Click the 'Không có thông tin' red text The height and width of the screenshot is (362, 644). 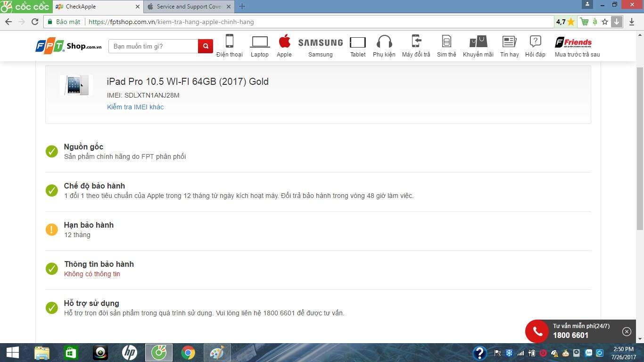tap(92, 274)
